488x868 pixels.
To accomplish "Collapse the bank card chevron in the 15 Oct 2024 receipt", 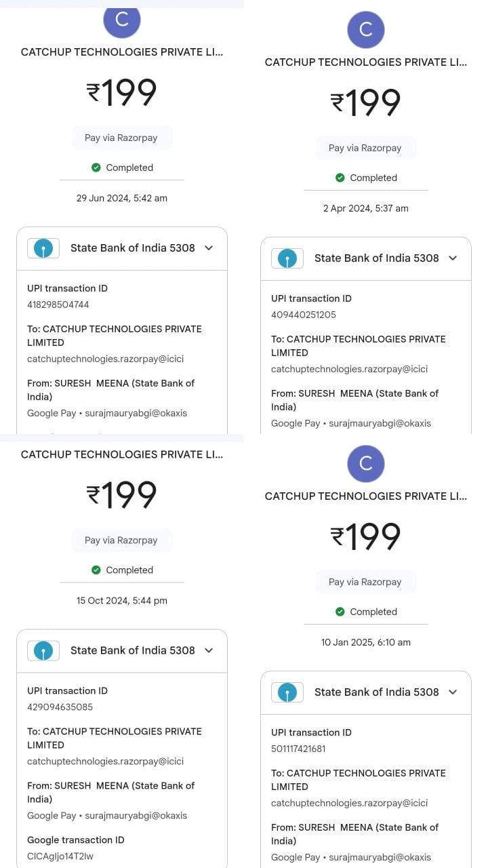I will coord(209,651).
